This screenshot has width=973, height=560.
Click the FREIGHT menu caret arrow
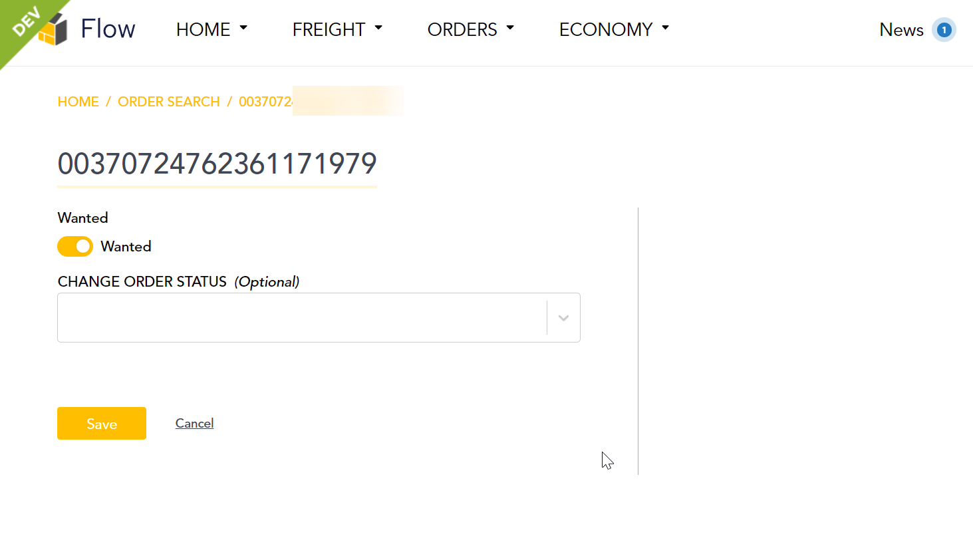coord(378,28)
